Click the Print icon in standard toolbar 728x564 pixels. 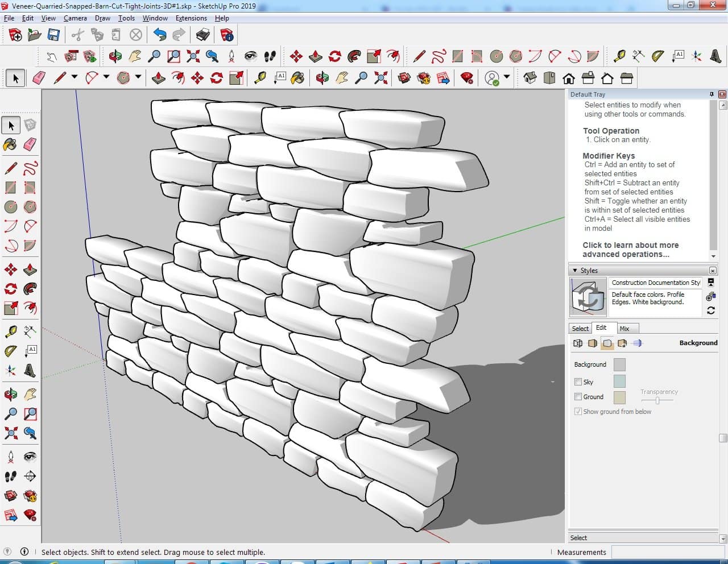(x=203, y=35)
